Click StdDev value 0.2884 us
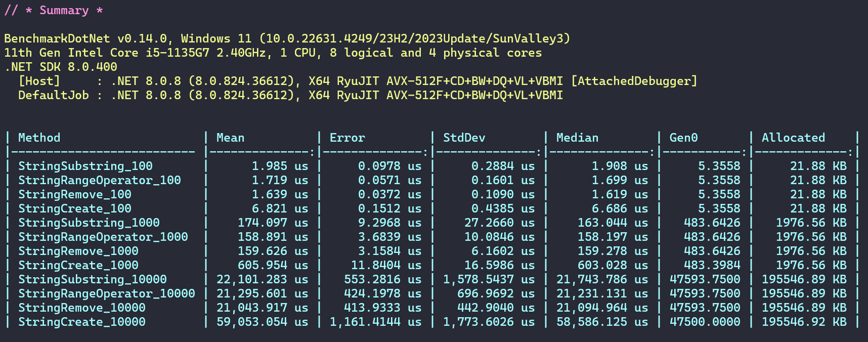This screenshot has width=868, height=342. (x=503, y=166)
